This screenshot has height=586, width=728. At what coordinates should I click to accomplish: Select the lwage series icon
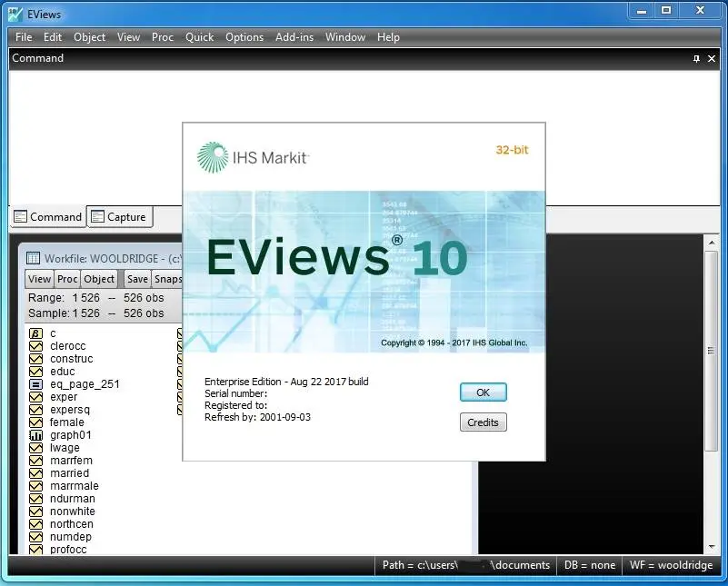click(x=35, y=448)
